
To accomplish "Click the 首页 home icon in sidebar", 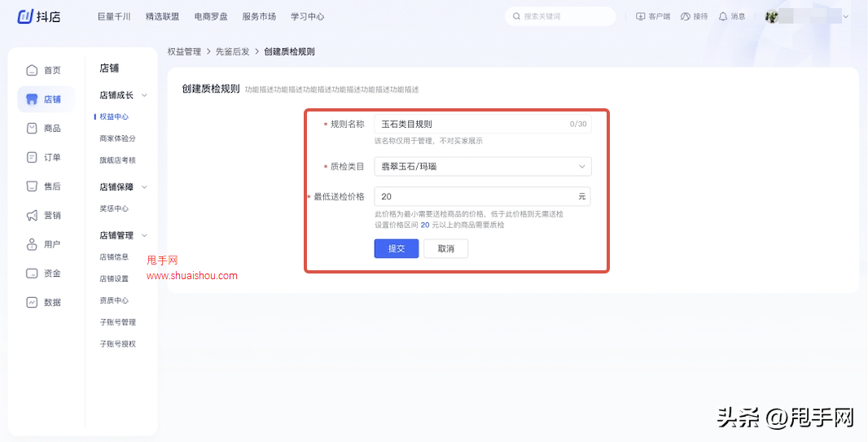I will (x=32, y=70).
